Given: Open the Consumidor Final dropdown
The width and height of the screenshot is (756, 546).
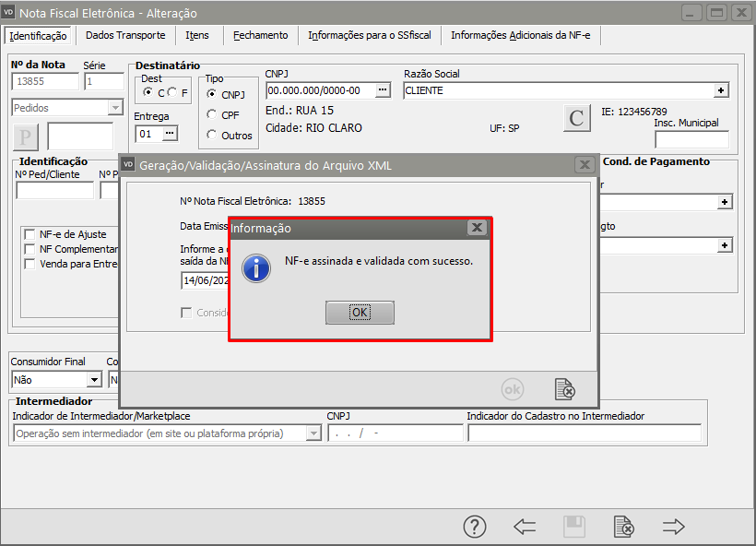Looking at the screenshot, I should click(94, 379).
